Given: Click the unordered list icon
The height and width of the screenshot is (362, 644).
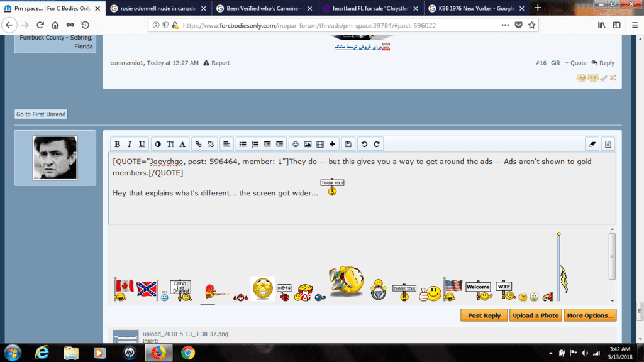Looking at the screenshot, I should click(x=243, y=144).
